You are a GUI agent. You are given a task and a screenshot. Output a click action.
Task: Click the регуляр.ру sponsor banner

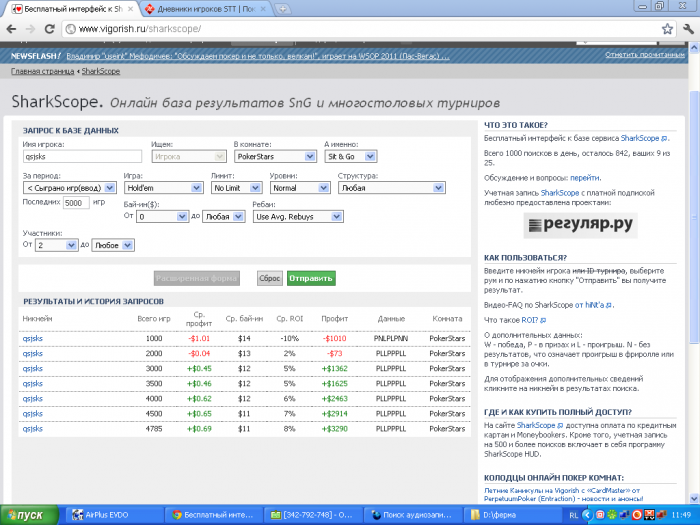(x=580, y=225)
